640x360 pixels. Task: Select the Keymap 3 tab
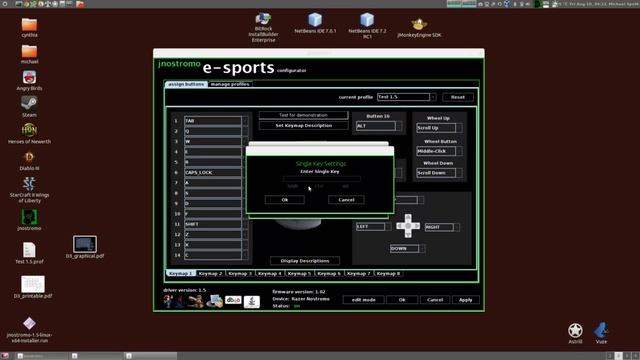[240, 273]
